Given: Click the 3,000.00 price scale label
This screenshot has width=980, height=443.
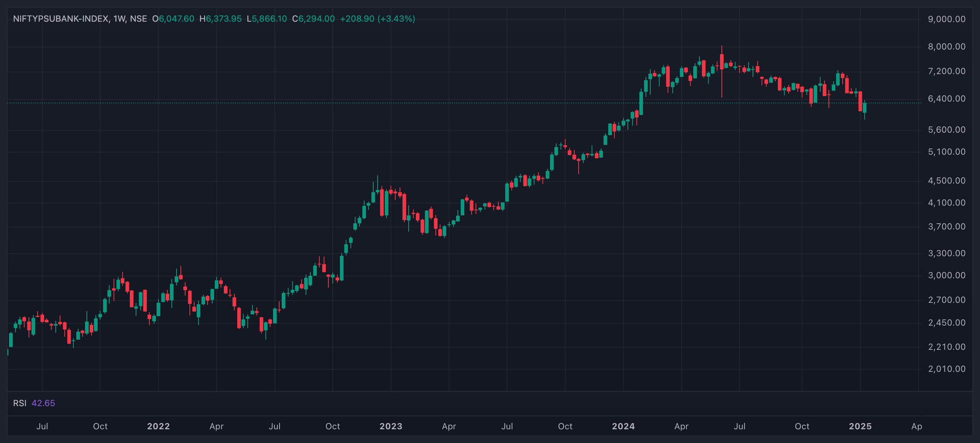Looking at the screenshot, I should (x=946, y=275).
